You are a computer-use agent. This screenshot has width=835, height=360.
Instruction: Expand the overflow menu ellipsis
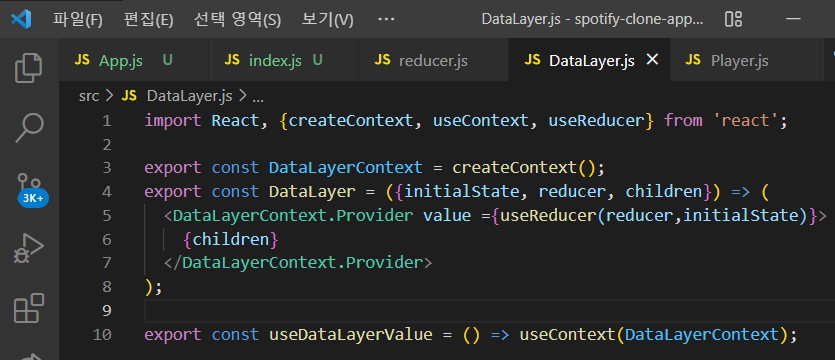point(386,19)
